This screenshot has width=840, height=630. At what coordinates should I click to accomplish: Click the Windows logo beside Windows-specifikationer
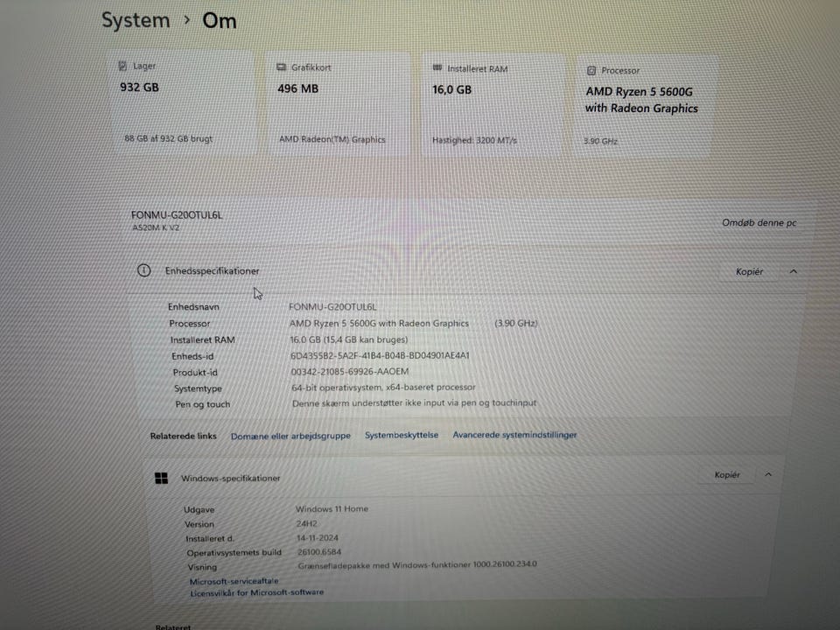(161, 478)
